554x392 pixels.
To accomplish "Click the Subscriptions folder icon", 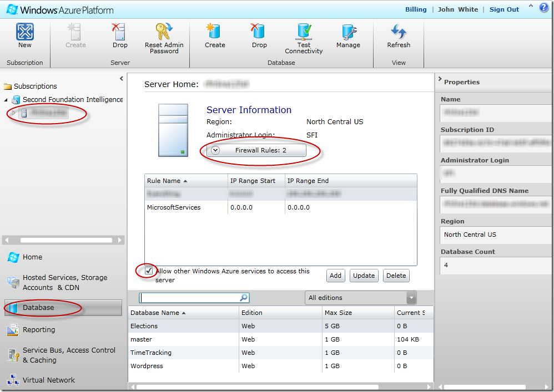I will click(x=7, y=86).
